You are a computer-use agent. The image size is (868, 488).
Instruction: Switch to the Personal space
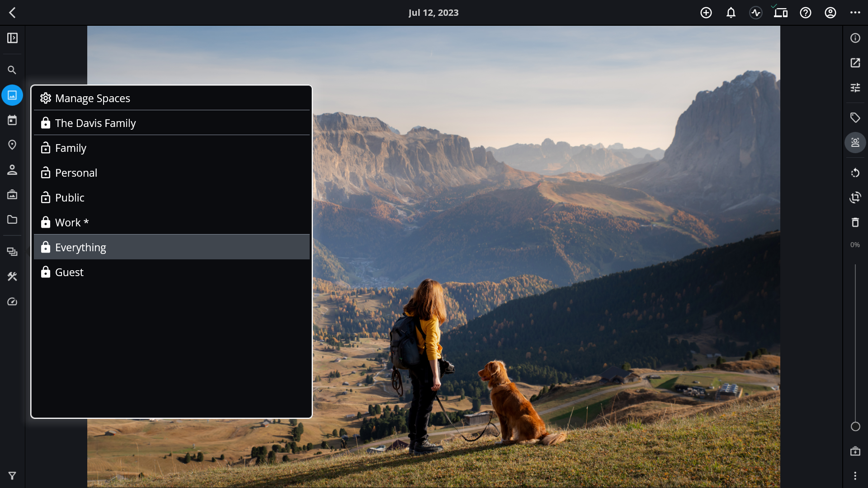76,173
